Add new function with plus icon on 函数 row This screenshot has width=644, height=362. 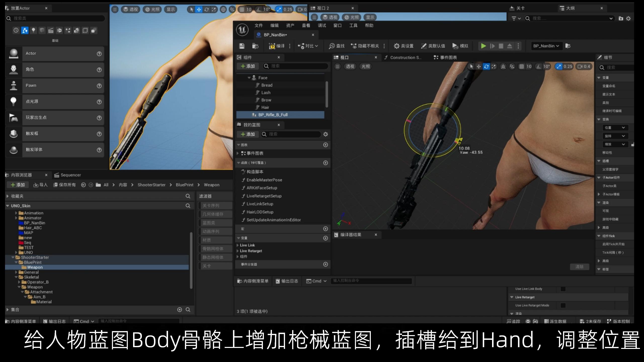point(326,163)
